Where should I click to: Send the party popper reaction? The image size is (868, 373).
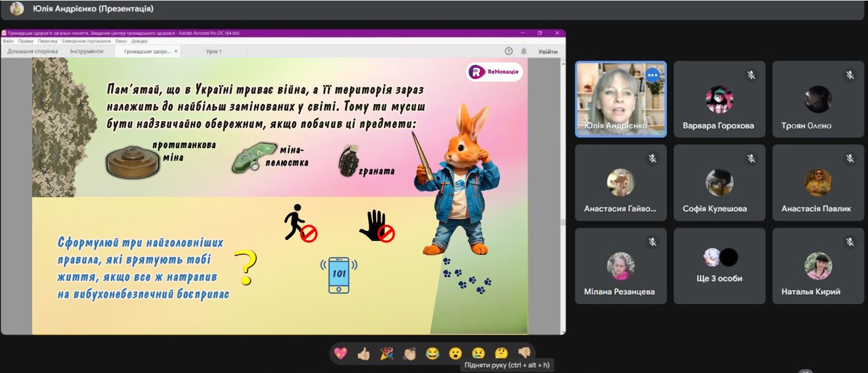386,353
